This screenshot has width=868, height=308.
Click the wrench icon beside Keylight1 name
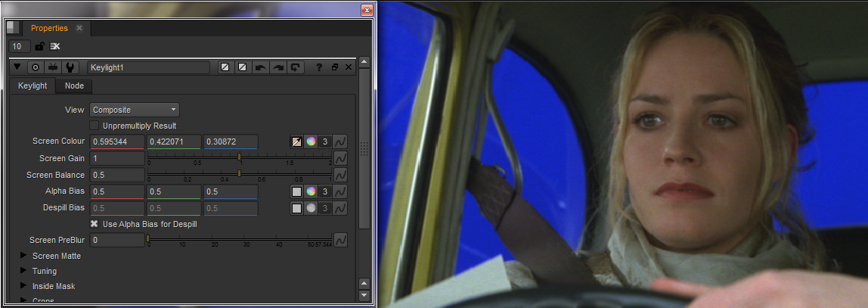pyautogui.click(x=72, y=67)
